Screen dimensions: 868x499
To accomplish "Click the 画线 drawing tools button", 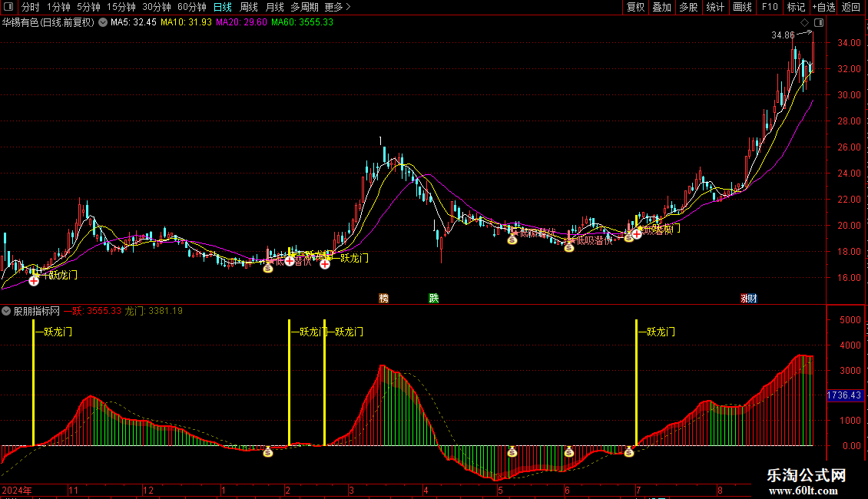I will point(742,7).
